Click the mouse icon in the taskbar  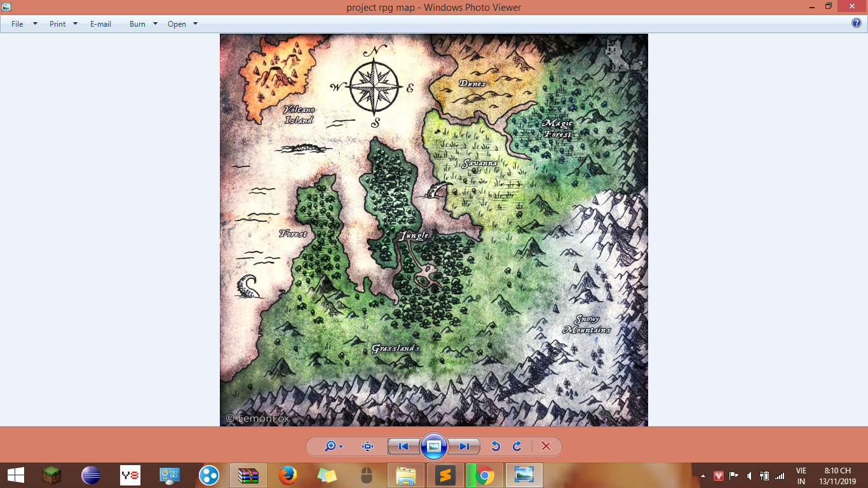tap(367, 475)
